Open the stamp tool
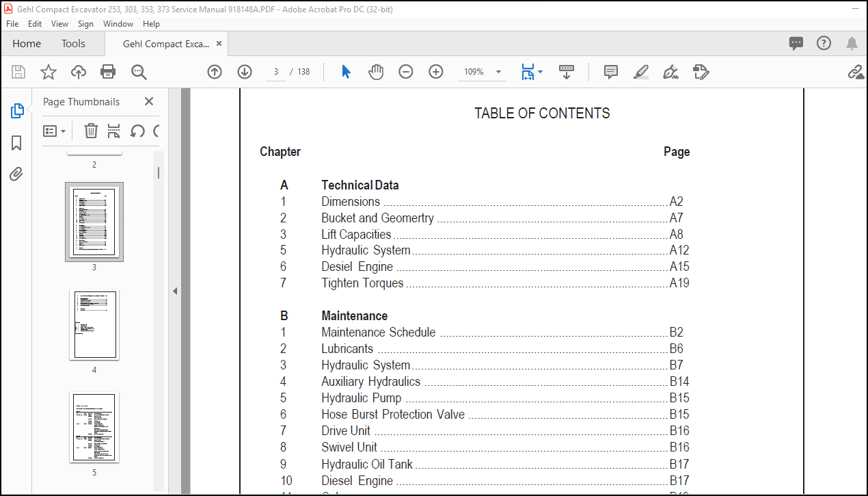Viewport: 868px width, 496px height. (x=701, y=72)
